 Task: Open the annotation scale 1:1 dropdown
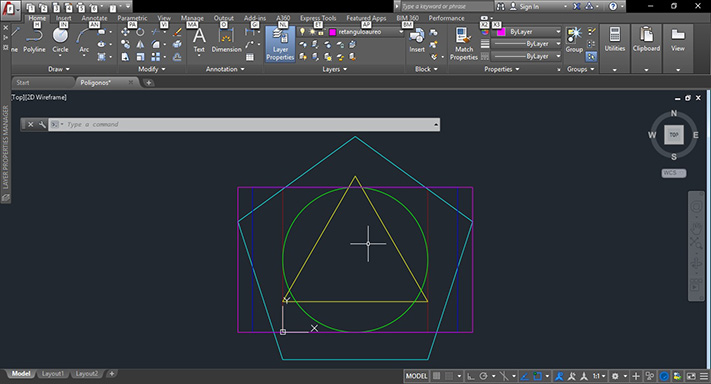(x=599, y=376)
